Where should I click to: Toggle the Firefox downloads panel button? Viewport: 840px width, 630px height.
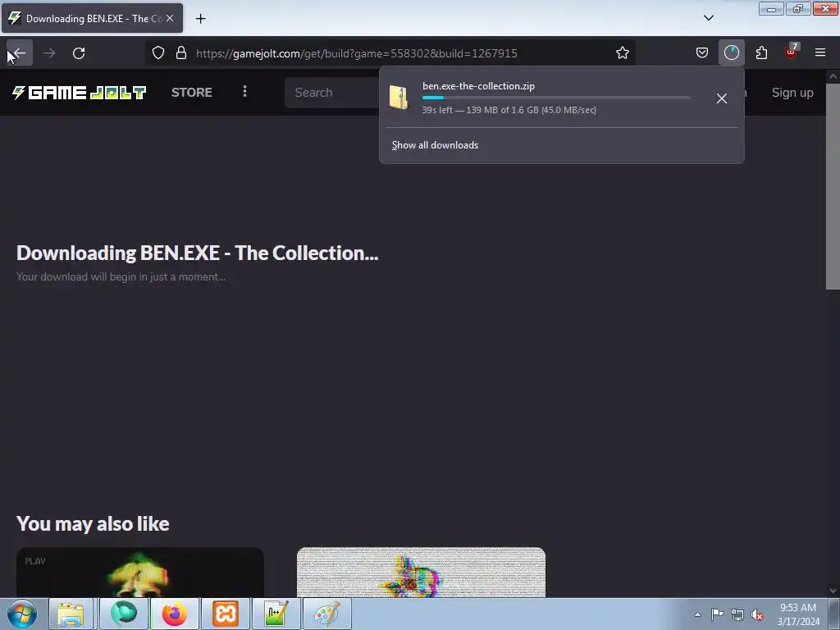[731, 52]
